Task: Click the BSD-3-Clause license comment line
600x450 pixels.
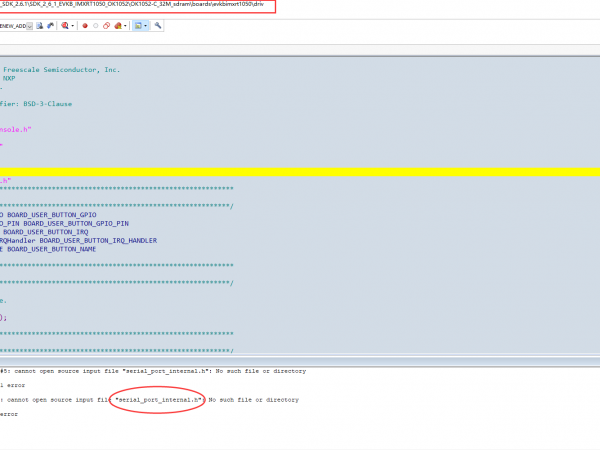Action: 40,103
